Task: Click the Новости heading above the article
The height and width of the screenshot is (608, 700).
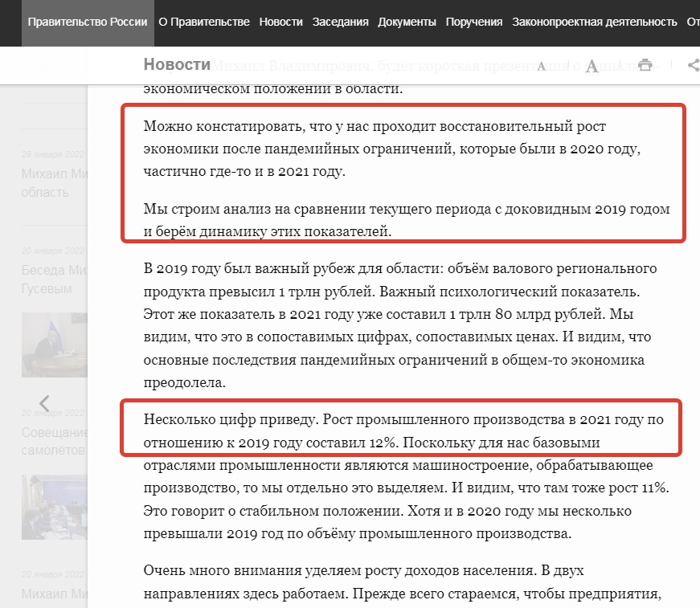Action: pos(177,65)
